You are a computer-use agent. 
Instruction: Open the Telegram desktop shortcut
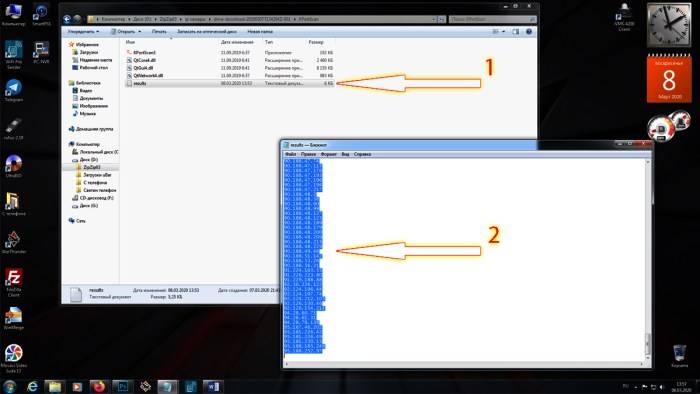pos(13,91)
